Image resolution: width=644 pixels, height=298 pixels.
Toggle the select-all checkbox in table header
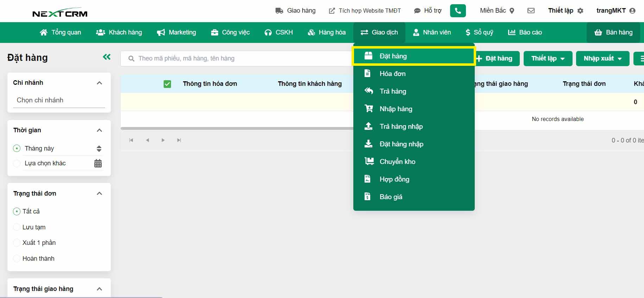point(167,84)
